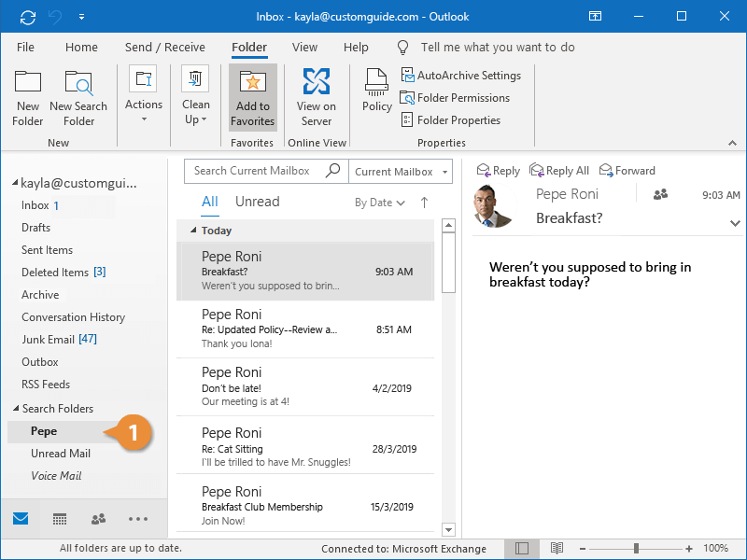Open Customize Quick Access Toolbar arrow
This screenshot has width=747, height=560.
(x=82, y=17)
